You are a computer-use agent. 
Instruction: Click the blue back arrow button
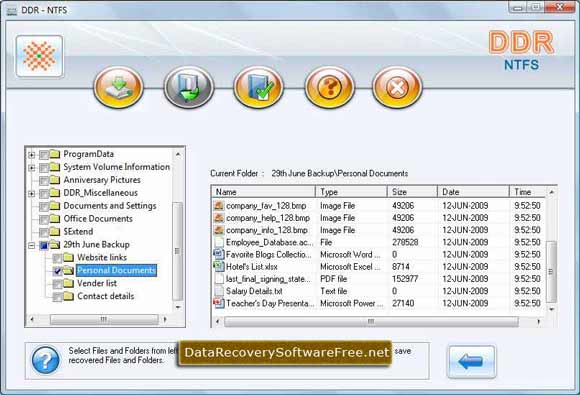471,361
